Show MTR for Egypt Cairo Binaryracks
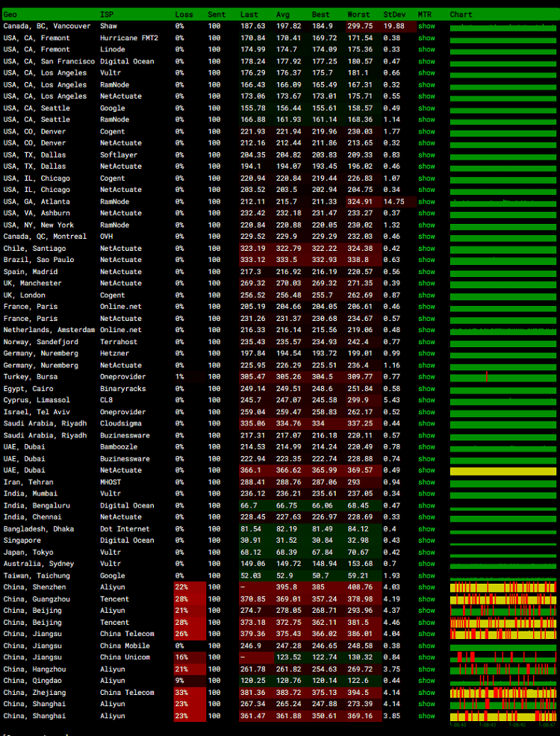560x736 pixels. pyautogui.click(x=426, y=389)
